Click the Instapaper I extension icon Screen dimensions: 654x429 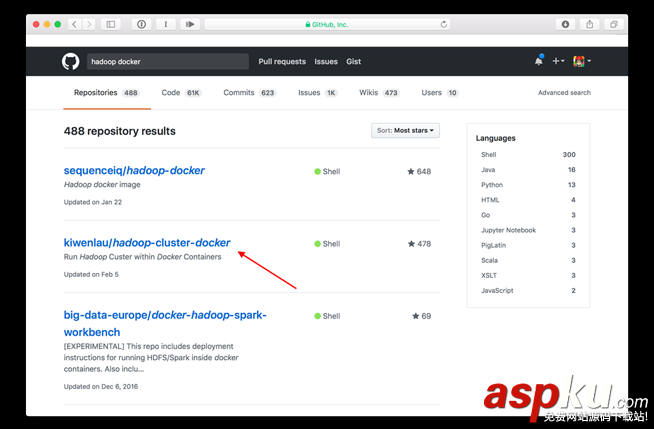[166, 24]
